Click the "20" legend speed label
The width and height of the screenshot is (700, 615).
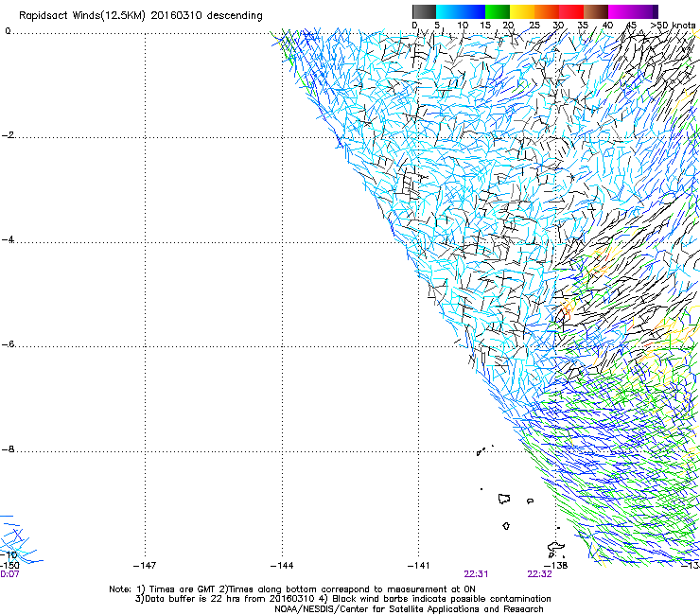pyautogui.click(x=508, y=26)
